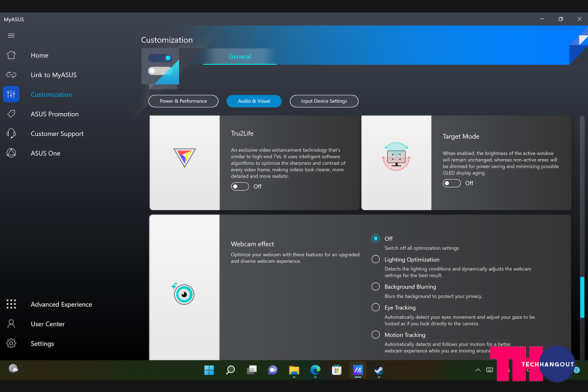Click the 'Switch off all optimization settings' text
This screenshot has width=588, height=392.
pos(422,248)
